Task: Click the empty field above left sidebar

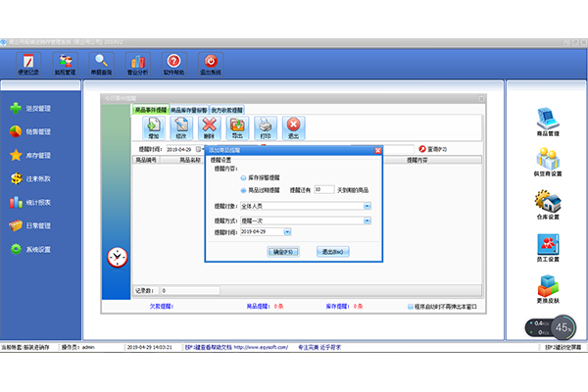Action: pyautogui.click(x=40, y=86)
